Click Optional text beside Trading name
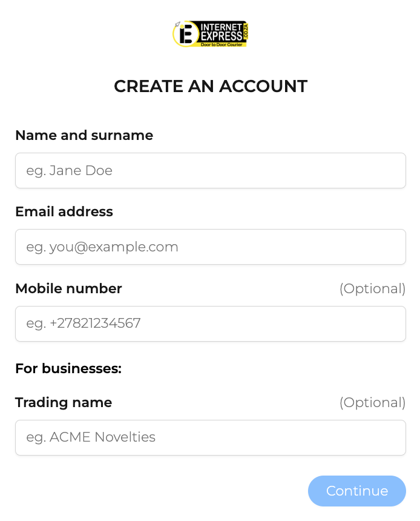420x521 pixels. (x=372, y=403)
